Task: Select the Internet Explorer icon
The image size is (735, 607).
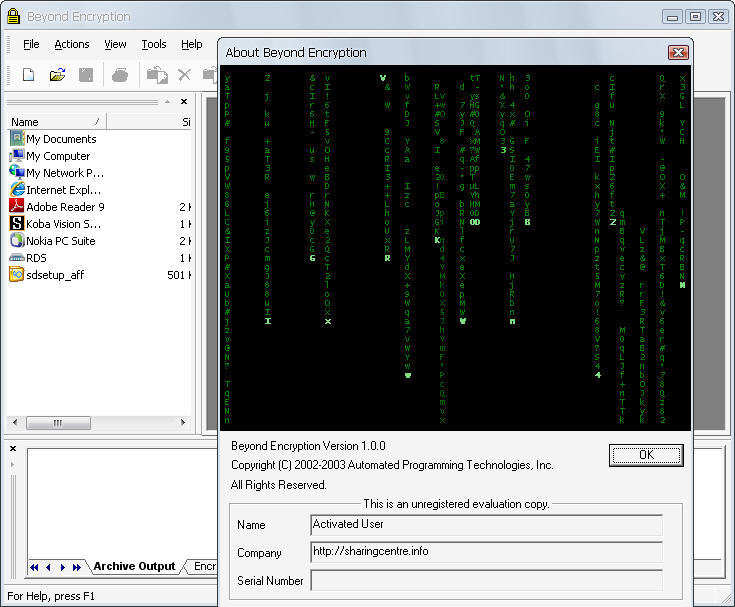Action: [x=17, y=189]
